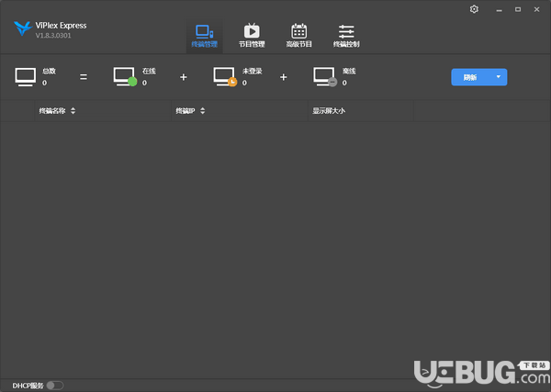Close the ViPlex Express window

(x=536, y=9)
